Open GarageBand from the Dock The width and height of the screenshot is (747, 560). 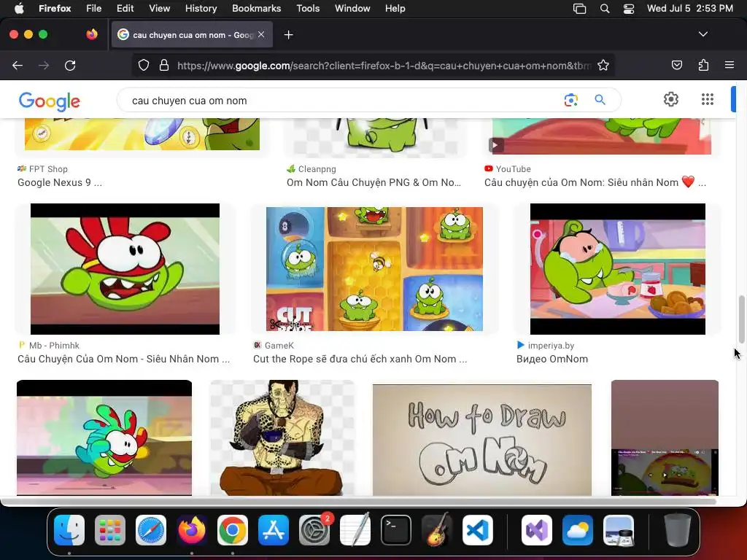coord(437,530)
